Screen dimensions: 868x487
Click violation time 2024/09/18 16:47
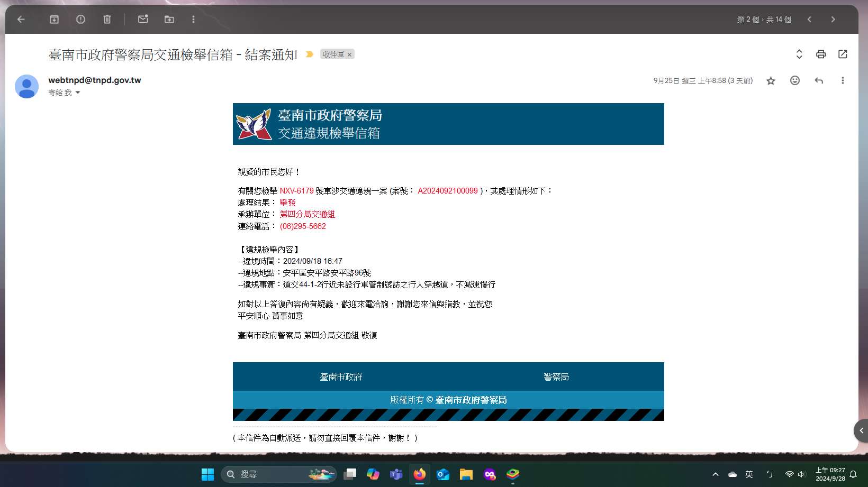(x=312, y=261)
